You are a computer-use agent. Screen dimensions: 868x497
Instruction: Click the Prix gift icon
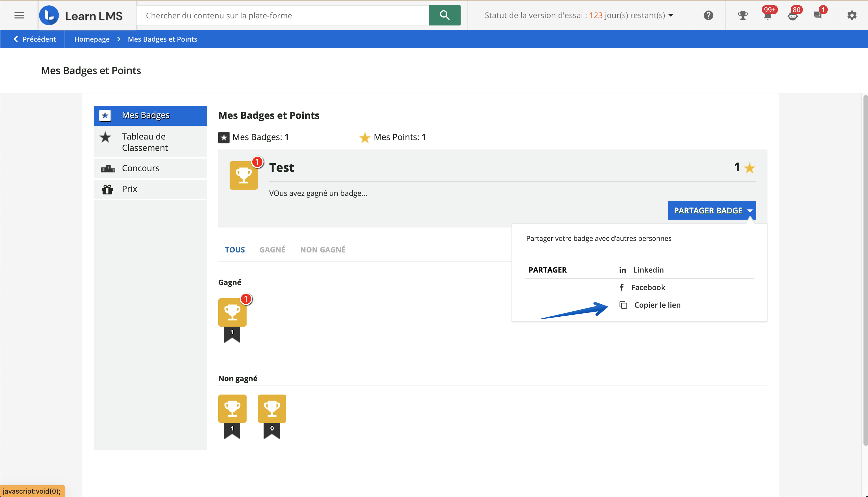107,189
